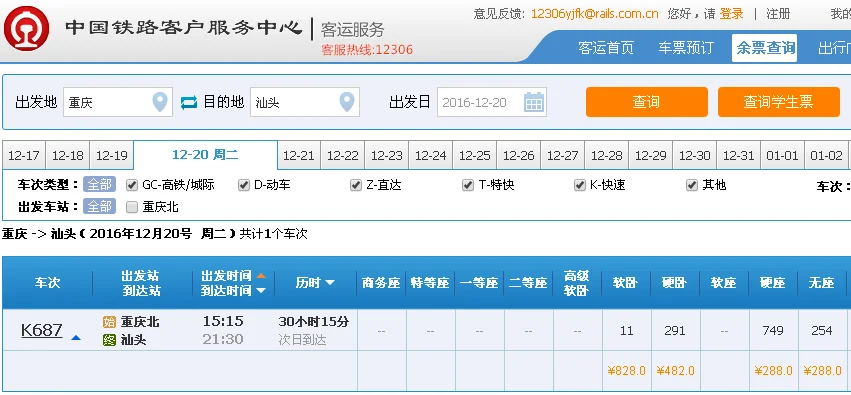The height and width of the screenshot is (395, 851).
Task: Click the 始 origin station icon
Action: (110, 322)
